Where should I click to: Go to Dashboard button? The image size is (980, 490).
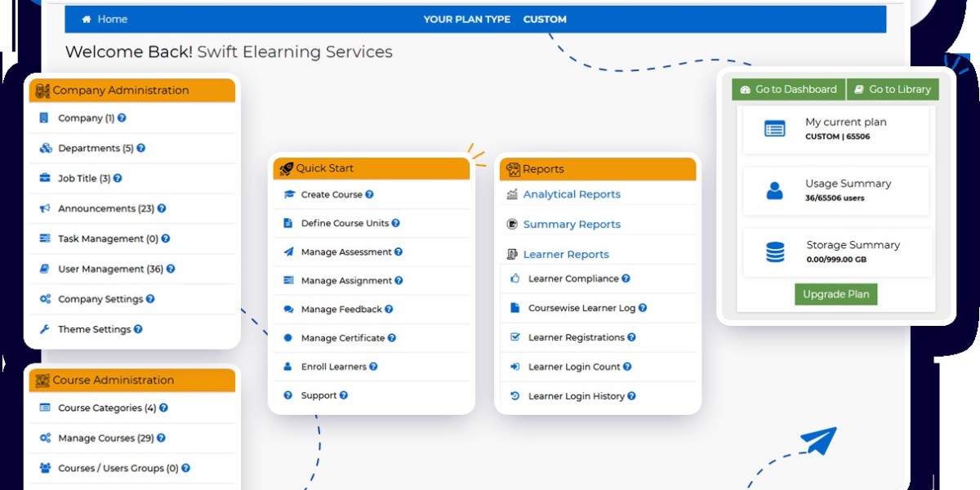point(789,89)
